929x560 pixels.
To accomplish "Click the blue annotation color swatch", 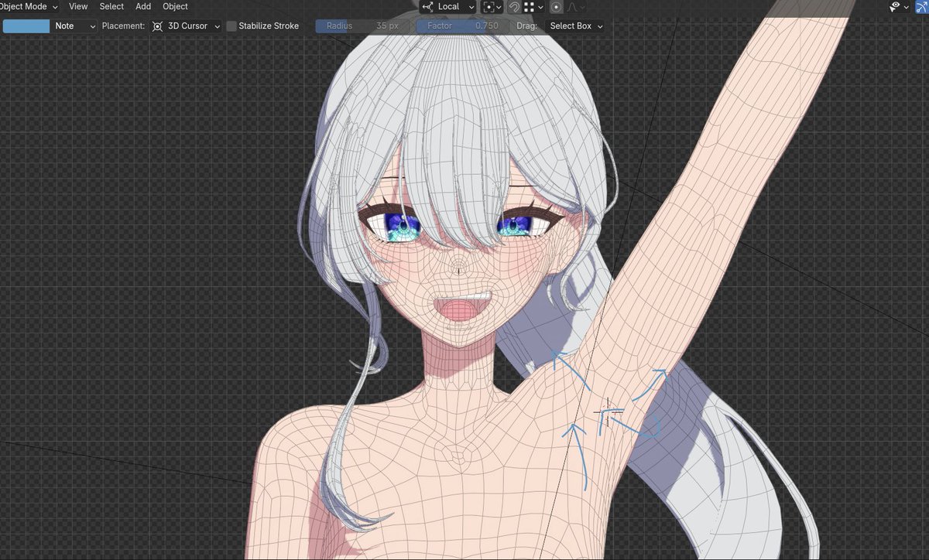I will click(24, 26).
